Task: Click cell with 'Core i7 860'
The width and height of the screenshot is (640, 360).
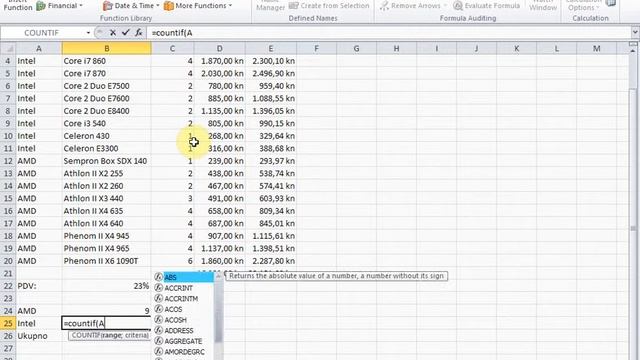Action: tap(107, 61)
